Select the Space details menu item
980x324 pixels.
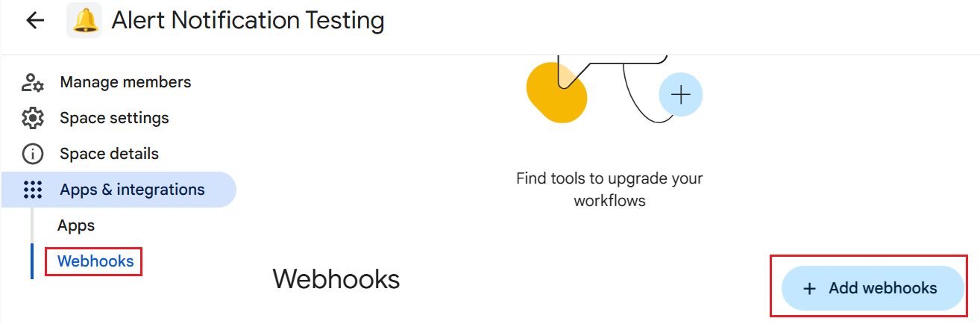[109, 154]
